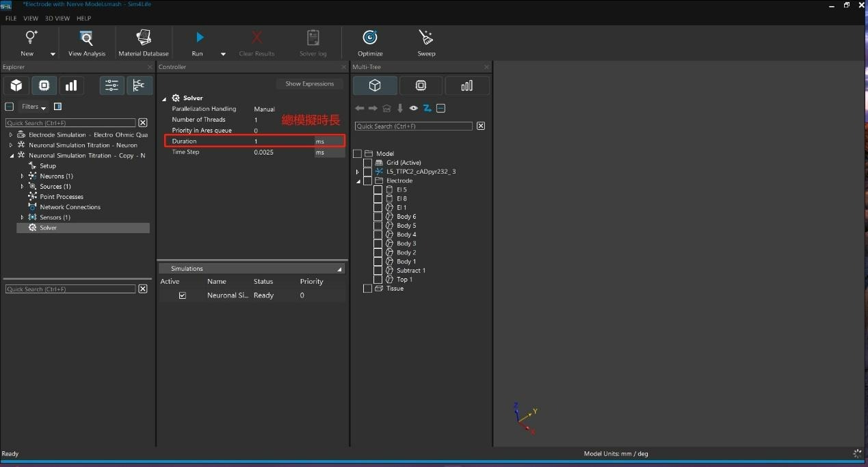Open the Run button dropdown arrow

(223, 54)
